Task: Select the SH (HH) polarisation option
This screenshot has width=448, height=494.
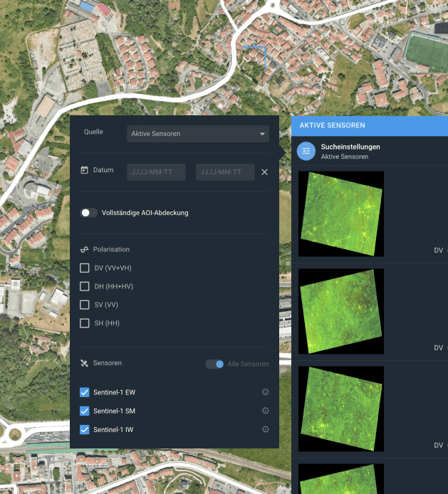Action: pos(85,324)
